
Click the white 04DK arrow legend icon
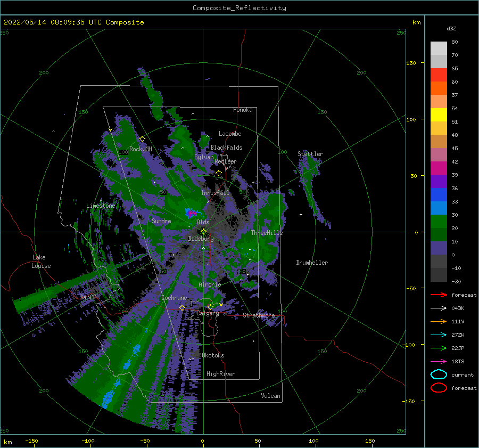pos(439,308)
